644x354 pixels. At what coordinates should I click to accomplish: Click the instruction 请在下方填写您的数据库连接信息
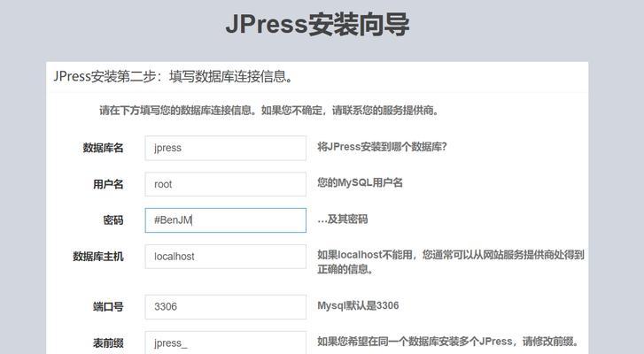(269, 111)
